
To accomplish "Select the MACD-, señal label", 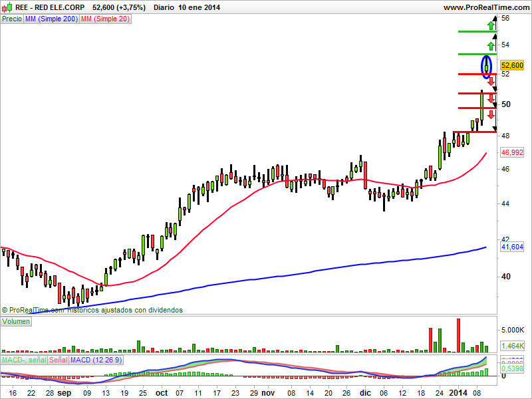I will click(24, 360).
